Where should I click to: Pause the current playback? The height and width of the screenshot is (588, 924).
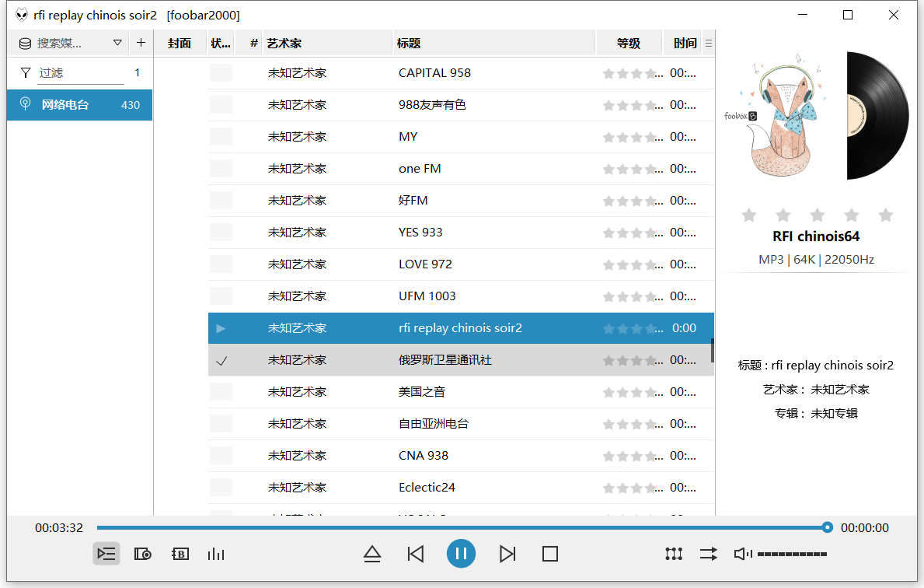[x=461, y=554]
